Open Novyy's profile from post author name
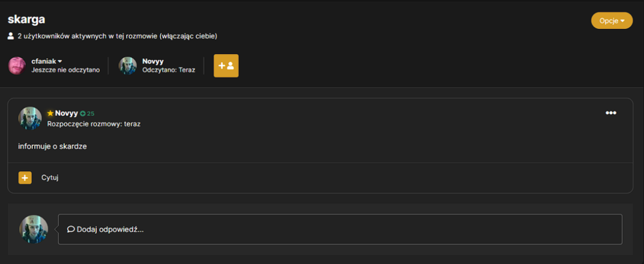Screen dimensions: 644x264 66,113
